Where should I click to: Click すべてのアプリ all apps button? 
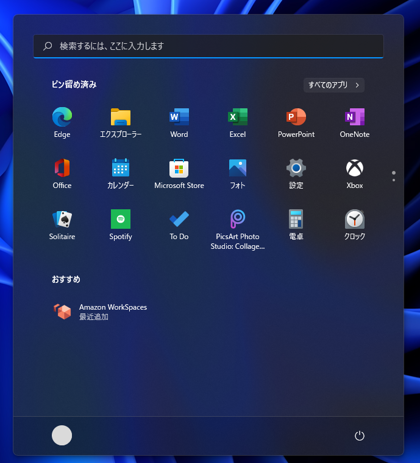tap(334, 85)
